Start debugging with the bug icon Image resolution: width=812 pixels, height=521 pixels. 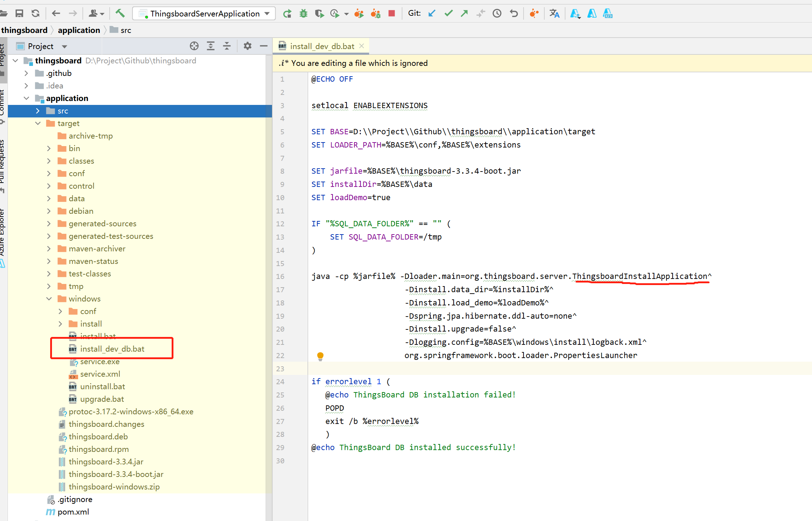304,14
